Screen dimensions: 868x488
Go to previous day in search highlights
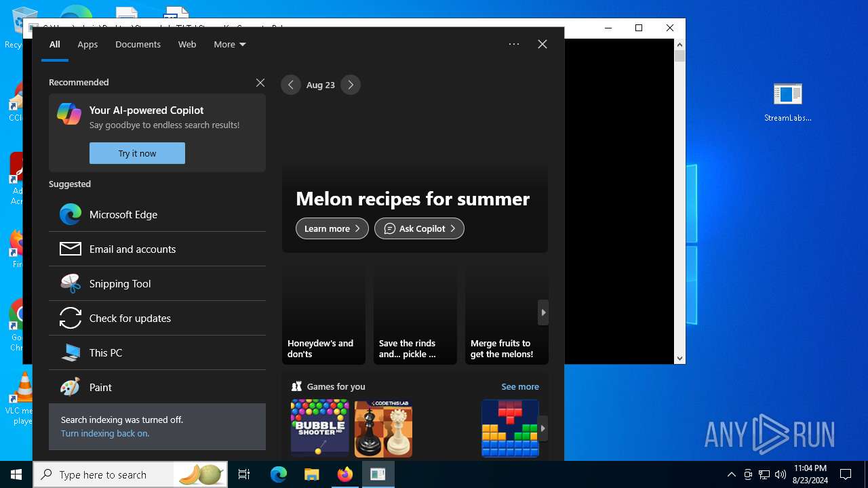291,85
